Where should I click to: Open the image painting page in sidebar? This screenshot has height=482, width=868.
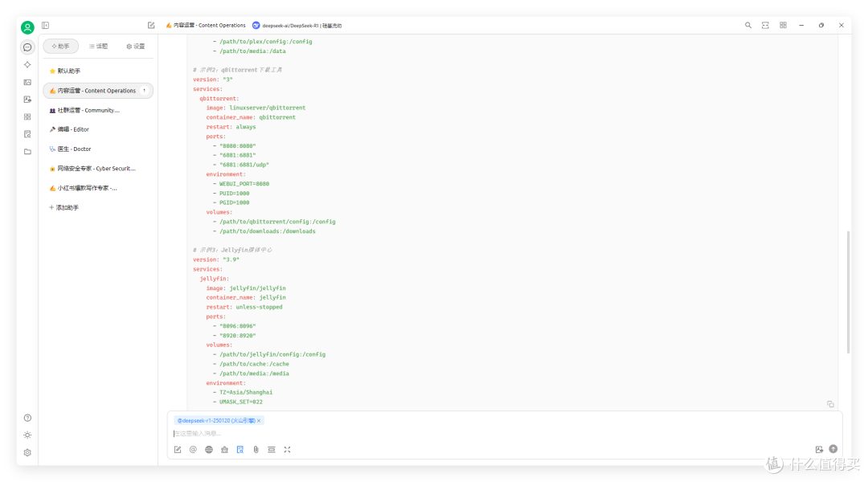click(x=27, y=82)
